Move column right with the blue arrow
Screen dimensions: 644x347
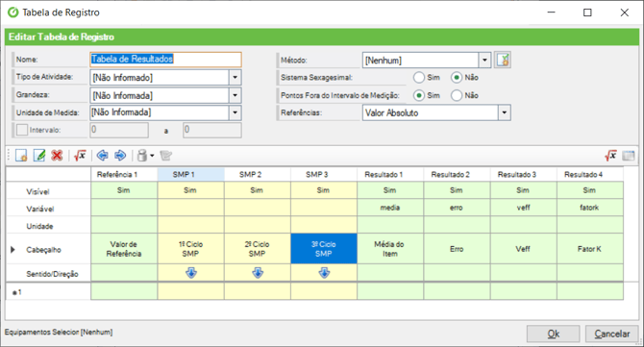point(120,156)
